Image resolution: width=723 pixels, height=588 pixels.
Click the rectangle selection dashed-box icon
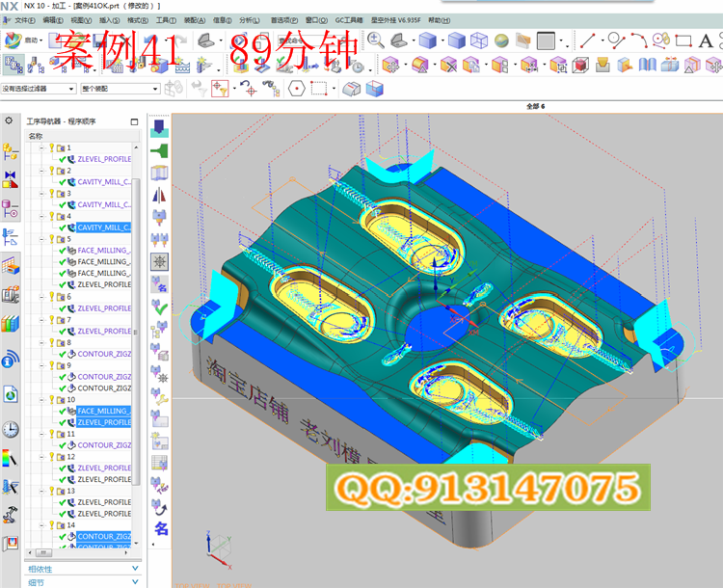[319, 89]
